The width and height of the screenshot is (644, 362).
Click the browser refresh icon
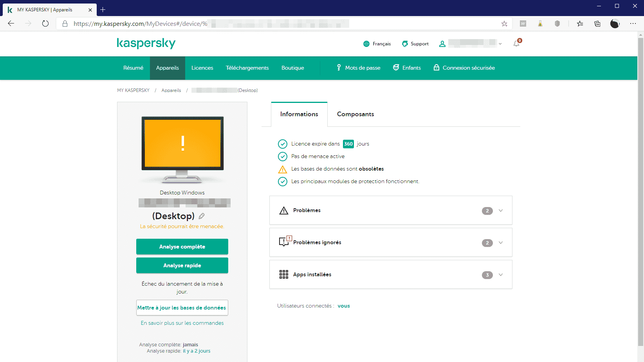(x=45, y=23)
